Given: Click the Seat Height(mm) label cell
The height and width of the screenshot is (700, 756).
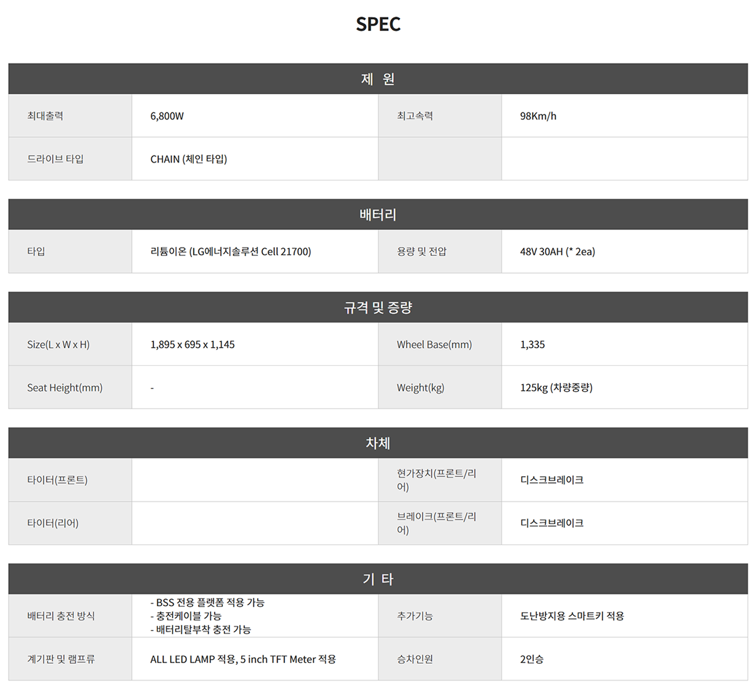Looking at the screenshot, I should click(65, 387).
